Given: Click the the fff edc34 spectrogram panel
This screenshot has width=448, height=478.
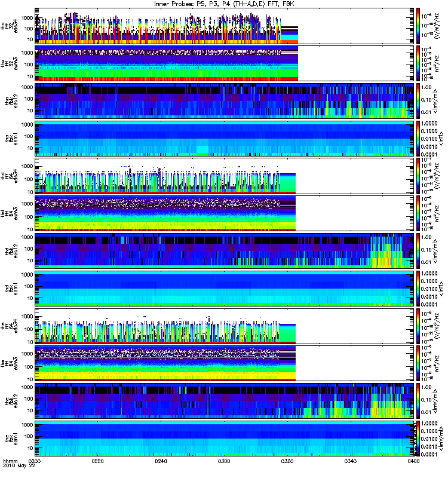Looking at the screenshot, I should (225, 326).
